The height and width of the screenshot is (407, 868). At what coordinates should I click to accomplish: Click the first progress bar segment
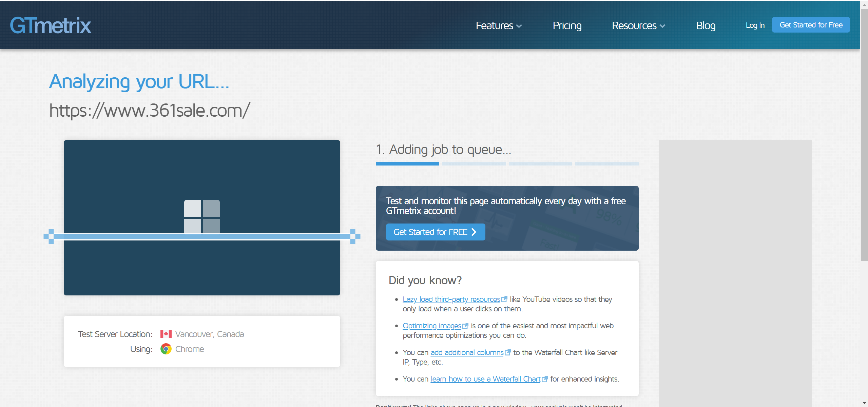[x=407, y=164]
